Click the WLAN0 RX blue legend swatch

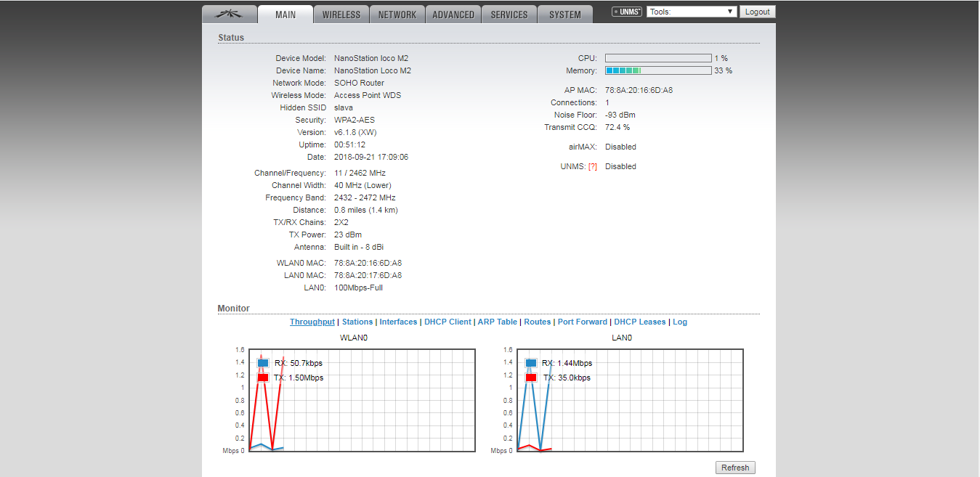[263, 363]
